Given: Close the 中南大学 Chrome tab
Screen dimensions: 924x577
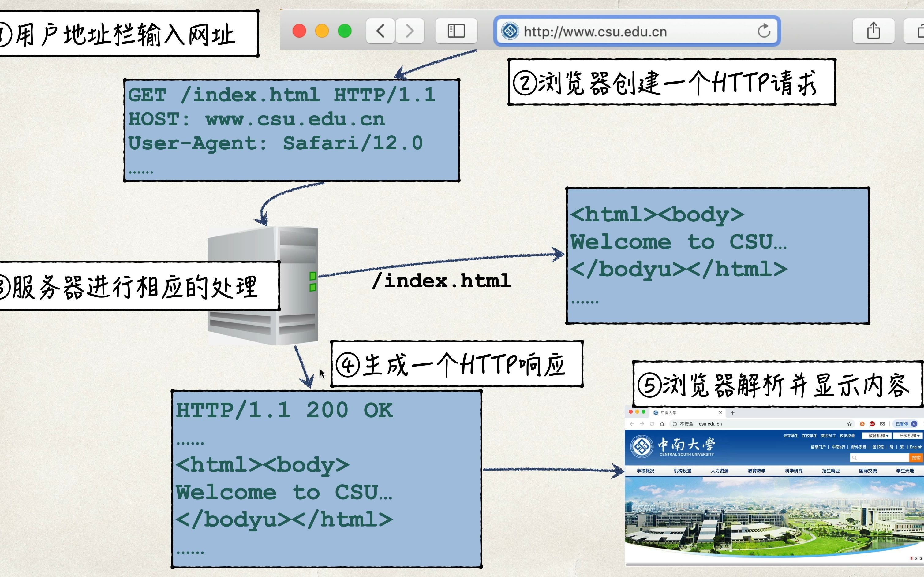Looking at the screenshot, I should pos(720,412).
